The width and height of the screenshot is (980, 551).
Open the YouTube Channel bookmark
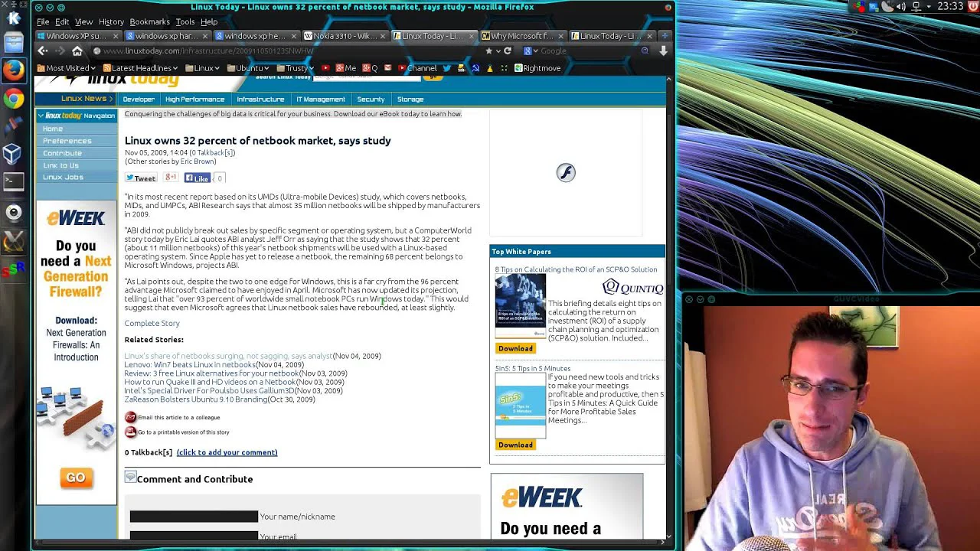click(417, 68)
